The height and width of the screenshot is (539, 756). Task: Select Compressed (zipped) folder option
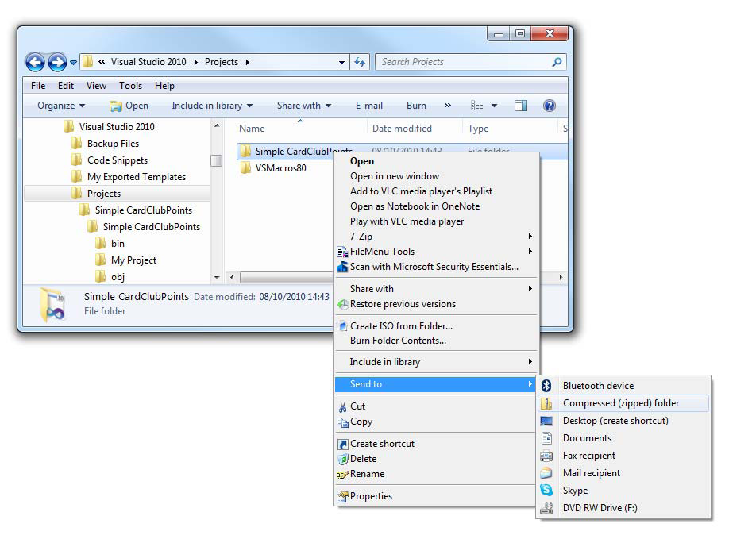(x=620, y=403)
